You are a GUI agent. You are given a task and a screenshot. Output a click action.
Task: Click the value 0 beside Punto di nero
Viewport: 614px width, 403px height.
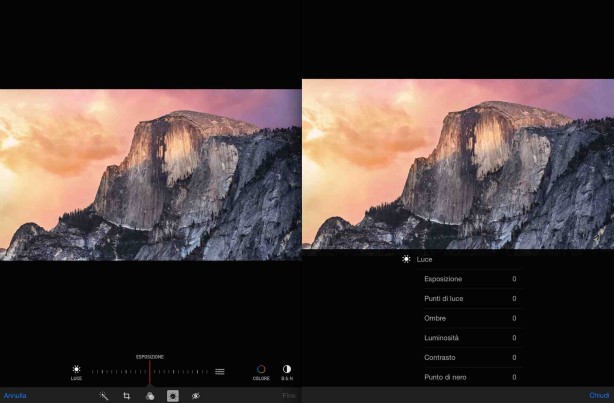point(514,377)
